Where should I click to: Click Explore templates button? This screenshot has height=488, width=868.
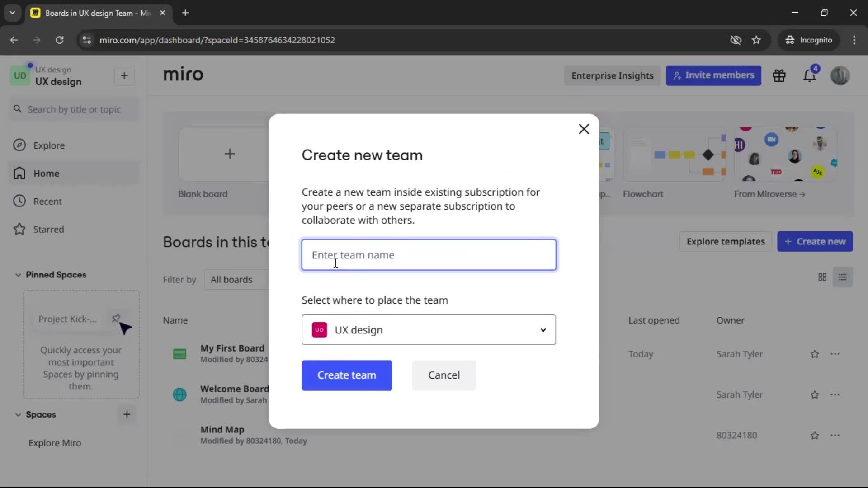tap(726, 242)
